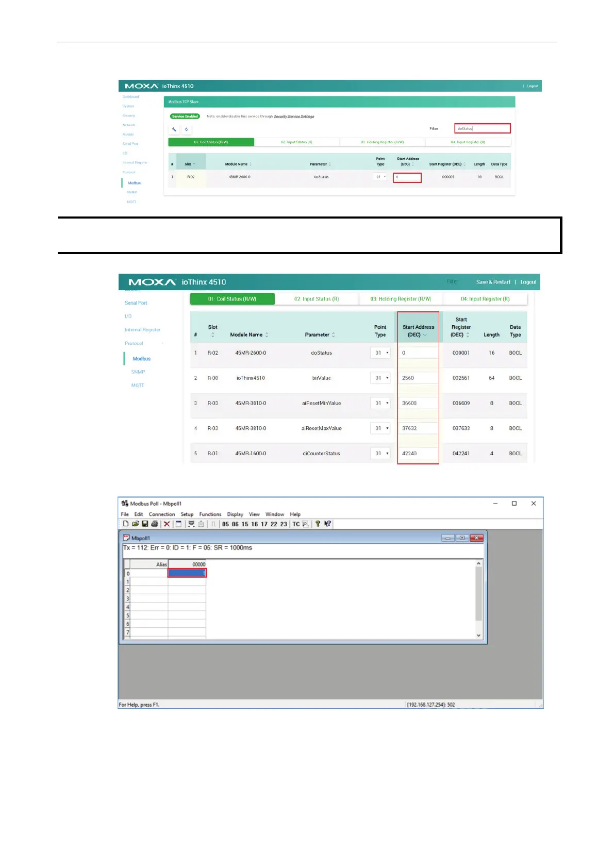Click the context help arrow-question icon

(327, 524)
